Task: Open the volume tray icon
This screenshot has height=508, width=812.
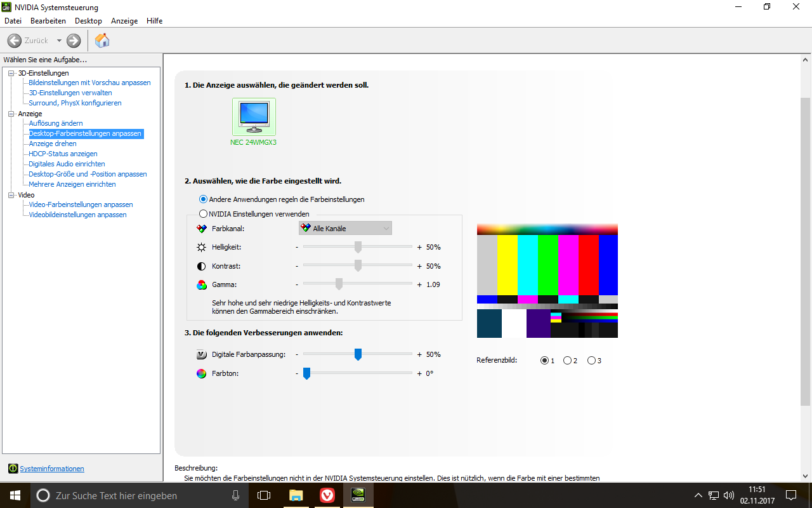Action: coord(729,495)
